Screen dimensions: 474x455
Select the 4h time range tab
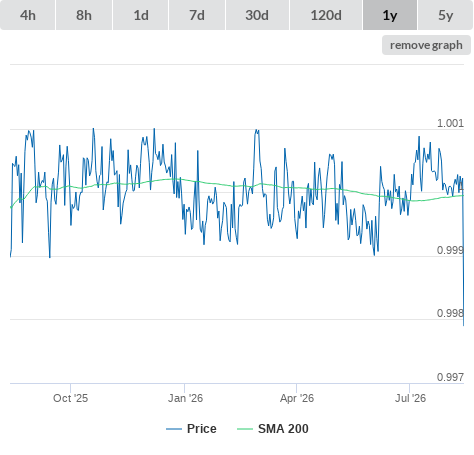pos(28,15)
